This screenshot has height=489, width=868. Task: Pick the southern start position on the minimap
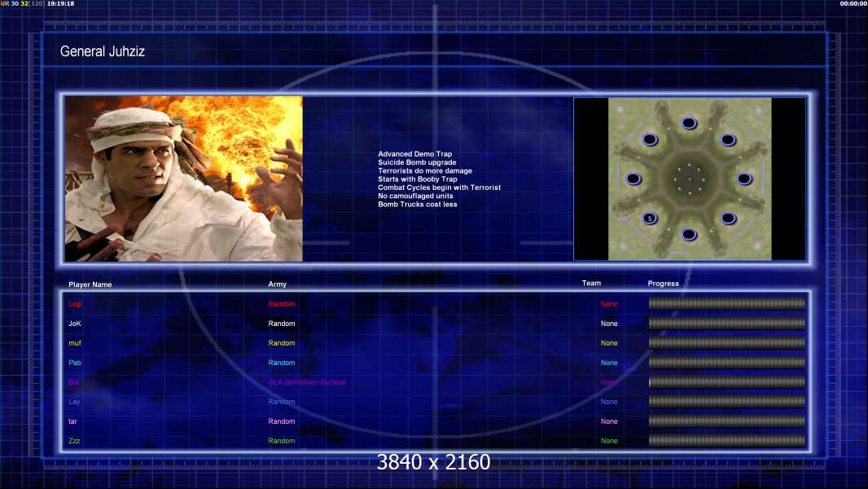point(689,234)
